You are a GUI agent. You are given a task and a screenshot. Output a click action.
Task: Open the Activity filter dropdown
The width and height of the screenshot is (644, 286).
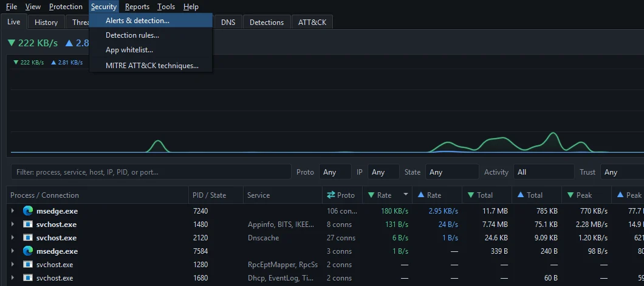(x=544, y=172)
